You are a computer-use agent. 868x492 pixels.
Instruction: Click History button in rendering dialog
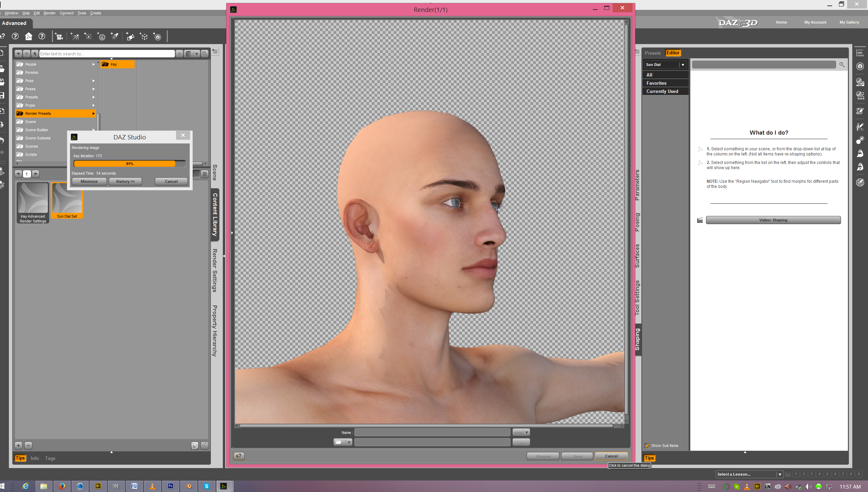(125, 181)
